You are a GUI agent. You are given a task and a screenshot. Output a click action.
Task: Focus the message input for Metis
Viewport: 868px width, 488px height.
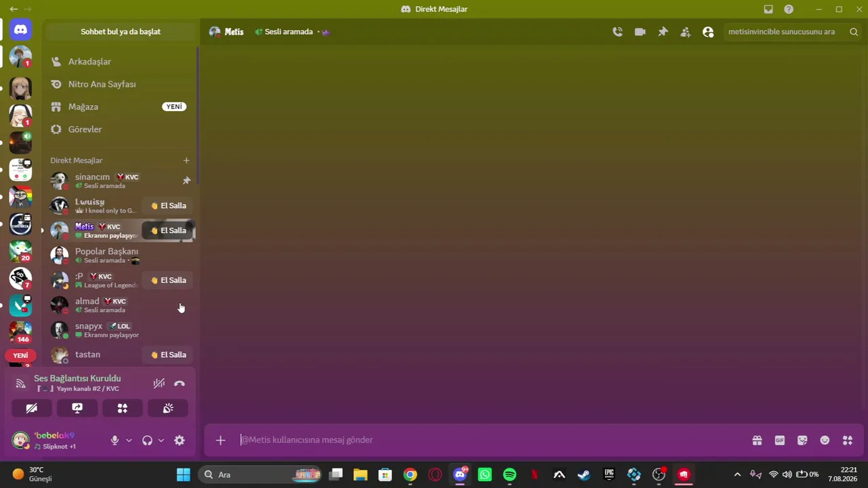point(492,441)
